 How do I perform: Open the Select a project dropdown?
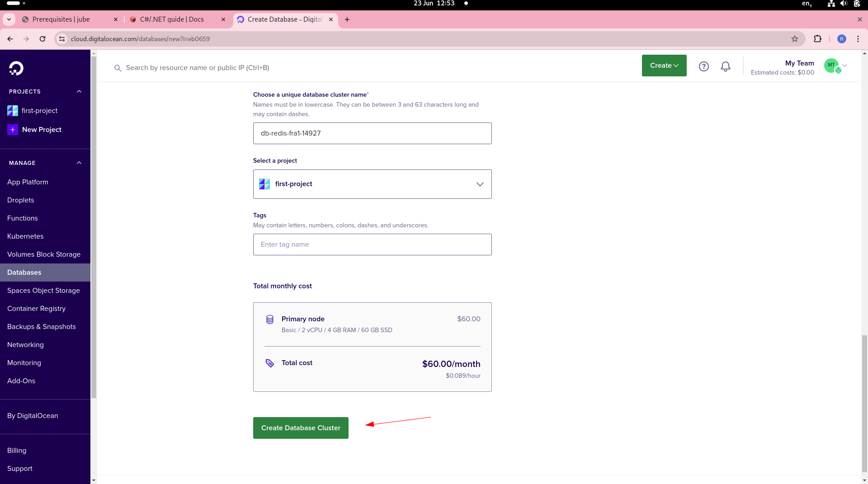pos(372,184)
